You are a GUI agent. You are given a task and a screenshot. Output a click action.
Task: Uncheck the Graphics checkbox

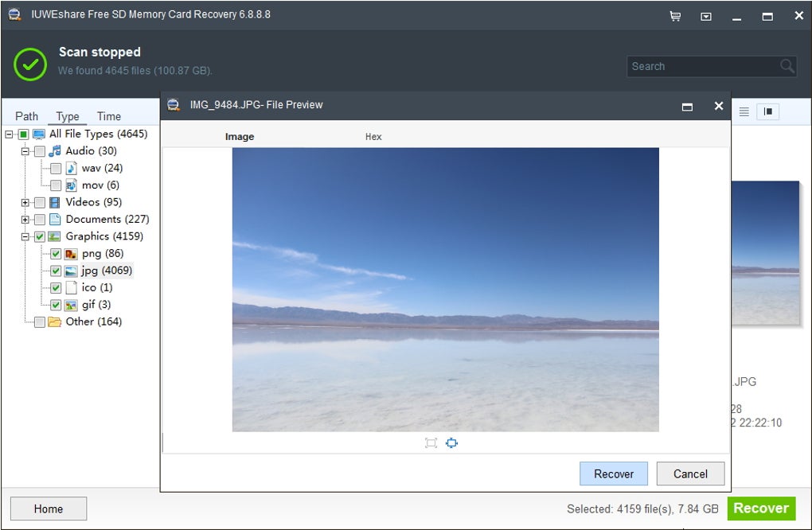click(x=39, y=237)
